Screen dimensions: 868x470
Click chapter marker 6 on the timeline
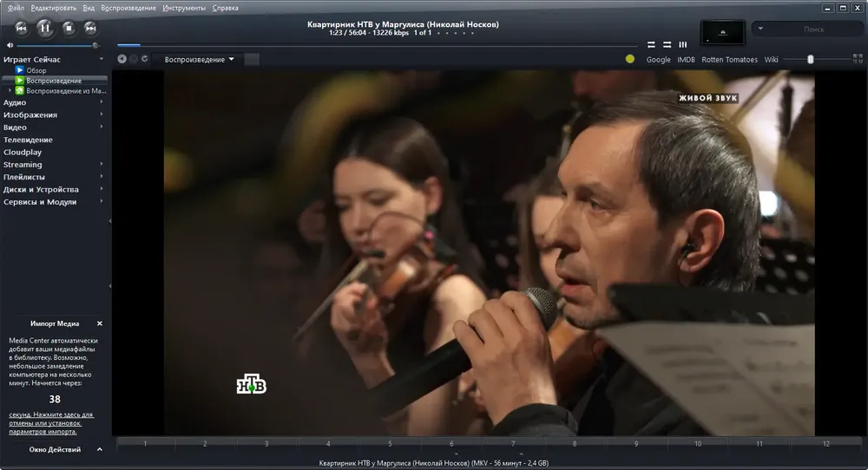point(451,443)
